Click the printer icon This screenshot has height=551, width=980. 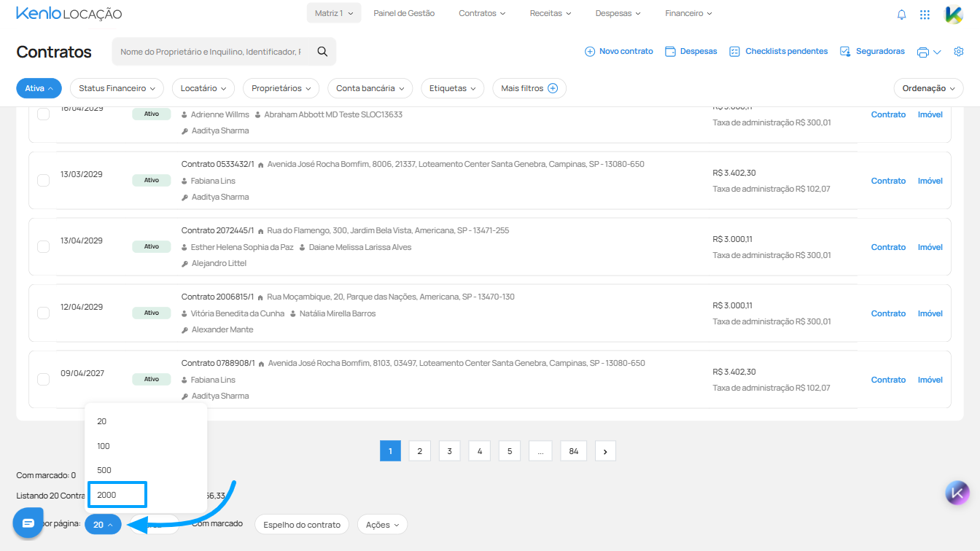(923, 52)
